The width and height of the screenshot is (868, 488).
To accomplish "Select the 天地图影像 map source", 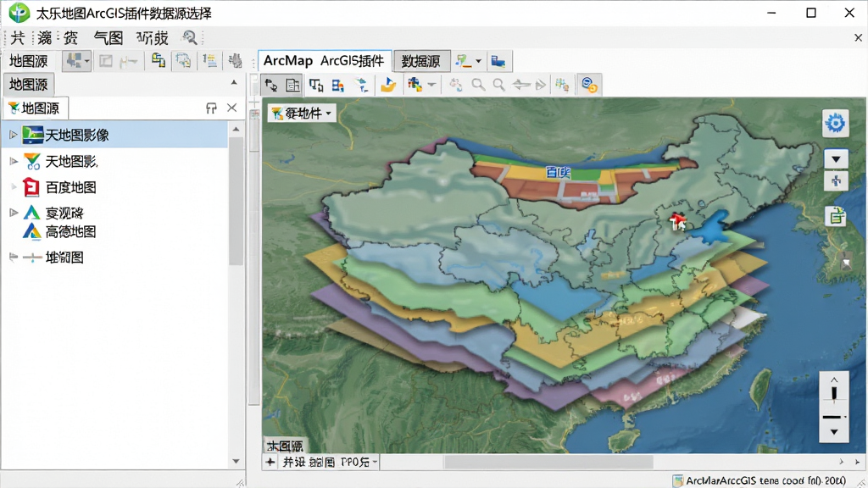I will click(x=115, y=135).
